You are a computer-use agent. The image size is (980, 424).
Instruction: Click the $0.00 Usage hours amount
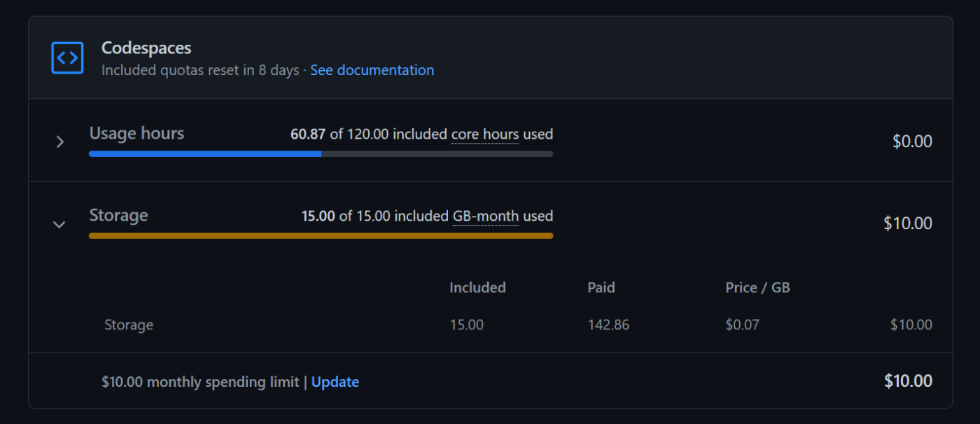[912, 142]
